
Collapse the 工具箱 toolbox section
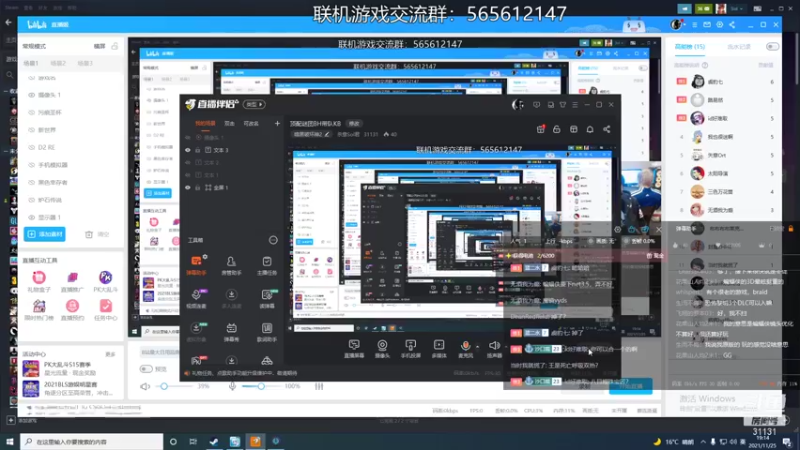click(273, 240)
